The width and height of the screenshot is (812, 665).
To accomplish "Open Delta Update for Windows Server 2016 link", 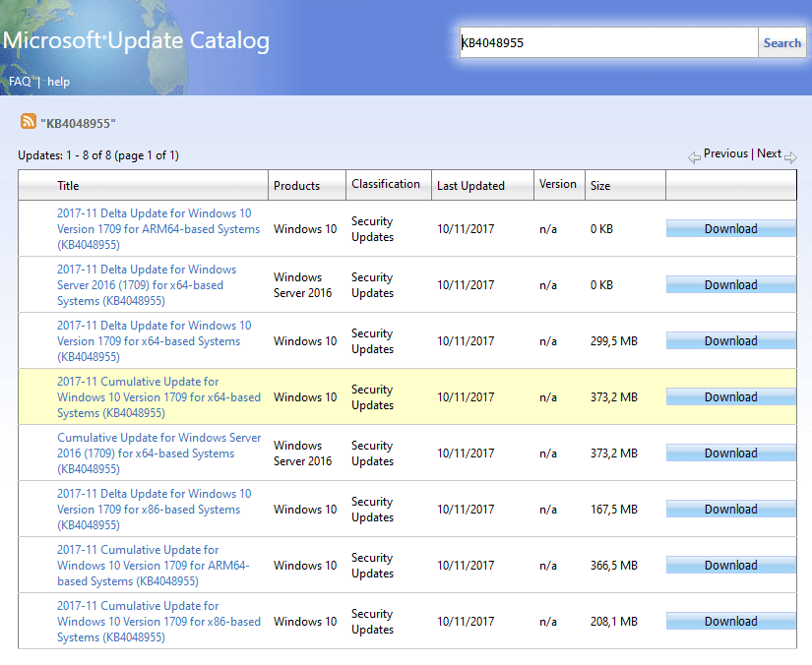I will [147, 285].
